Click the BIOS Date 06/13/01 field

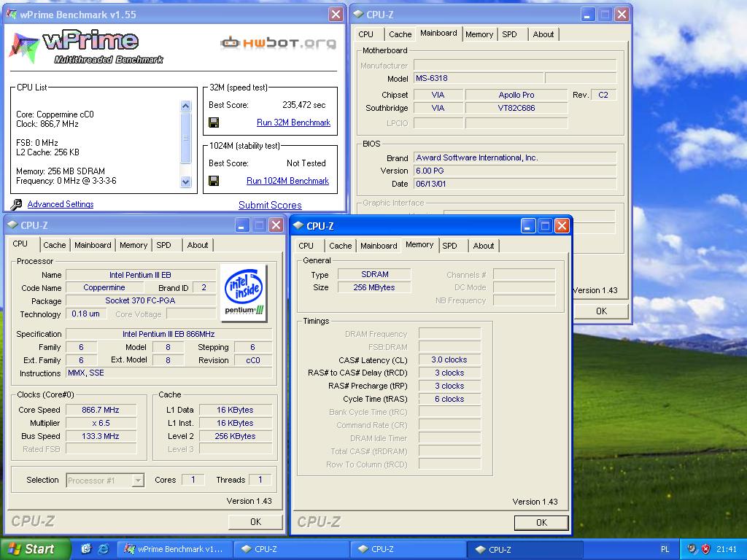[515, 184]
